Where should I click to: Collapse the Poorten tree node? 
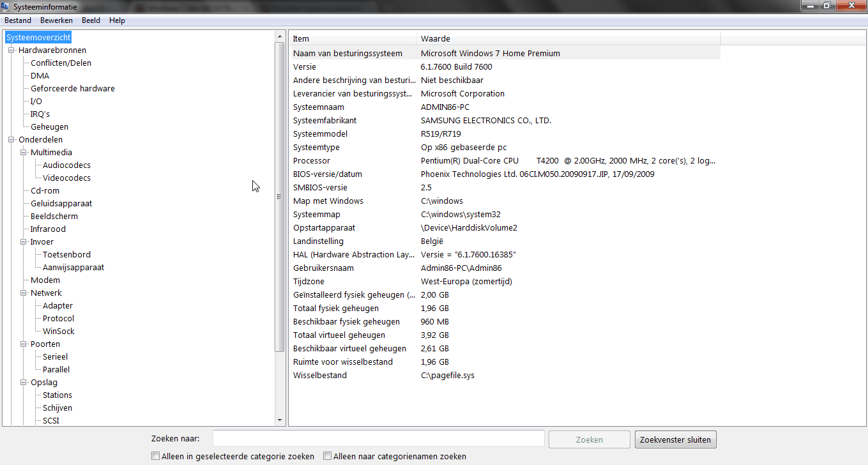coord(24,344)
